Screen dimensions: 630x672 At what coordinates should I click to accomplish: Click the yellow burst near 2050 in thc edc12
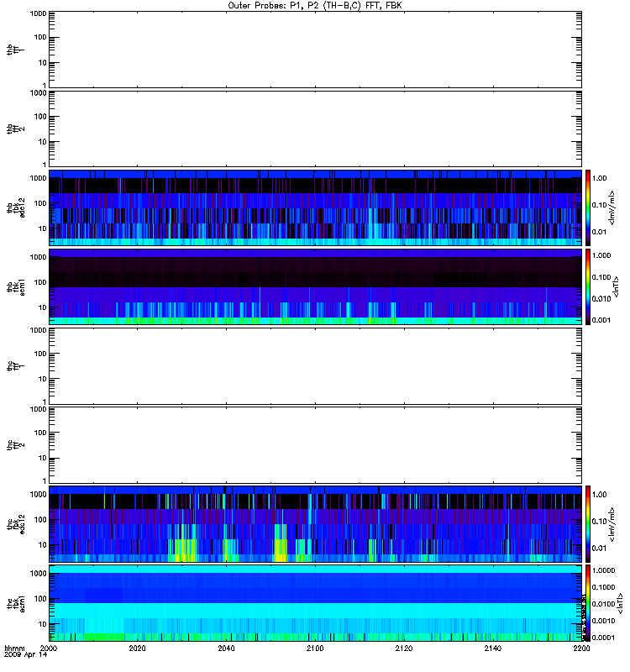(x=281, y=544)
